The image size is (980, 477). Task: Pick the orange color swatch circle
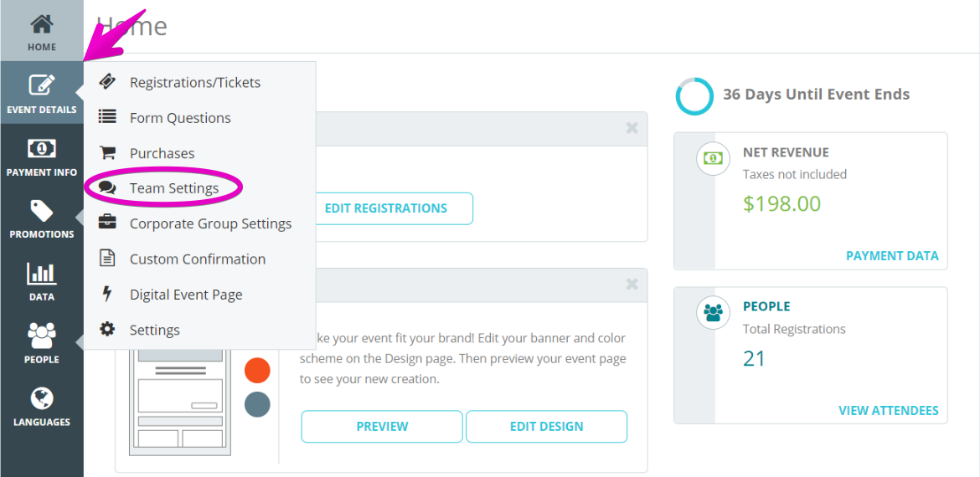pyautogui.click(x=257, y=370)
